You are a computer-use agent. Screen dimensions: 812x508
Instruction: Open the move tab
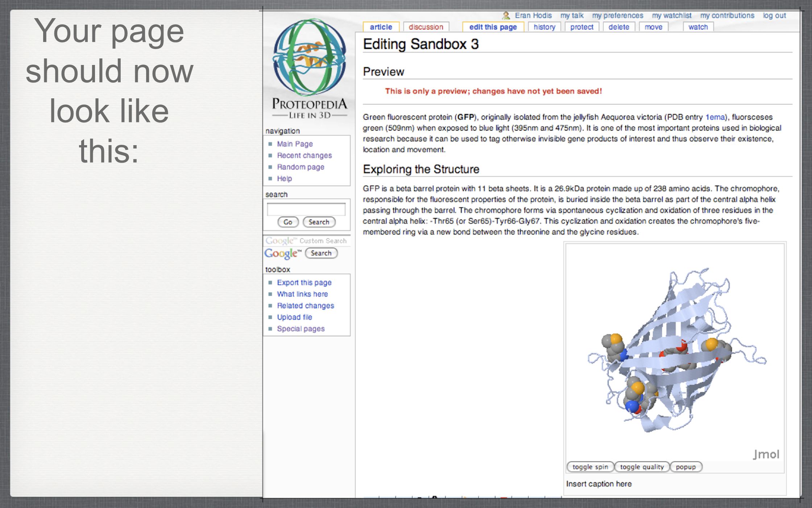pos(654,27)
